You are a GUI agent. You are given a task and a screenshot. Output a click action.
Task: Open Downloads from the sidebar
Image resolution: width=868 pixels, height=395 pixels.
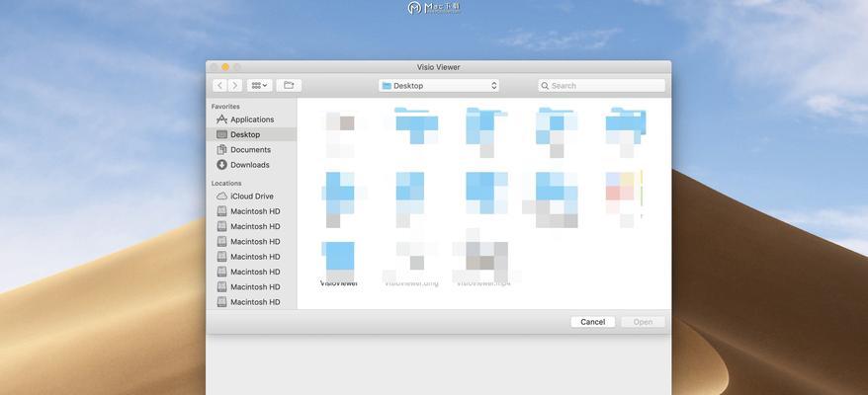tap(252, 165)
